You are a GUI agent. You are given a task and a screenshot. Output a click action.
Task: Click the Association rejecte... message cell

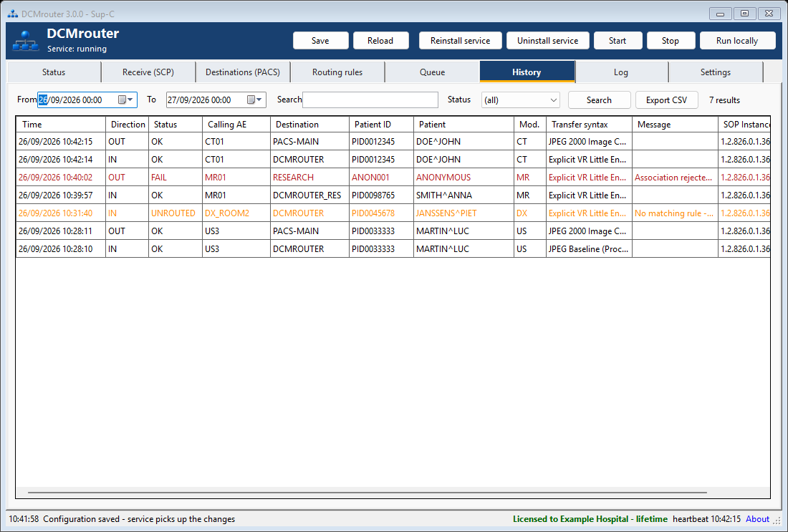tap(675, 178)
